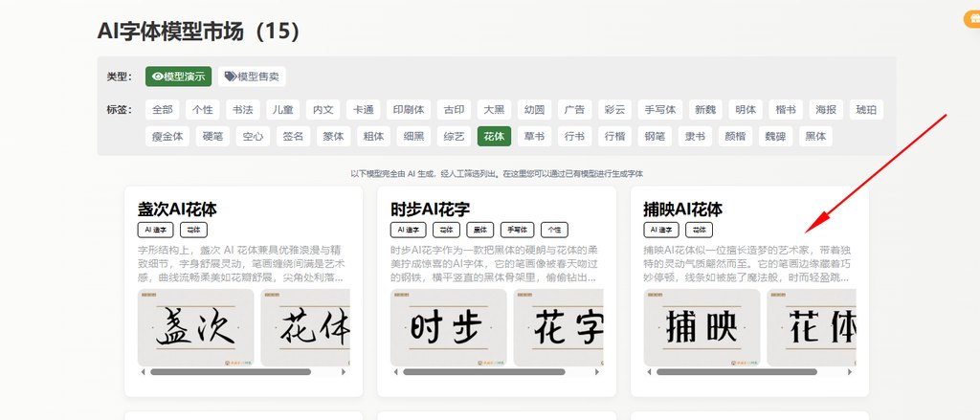Screen dimensions: 980x420
Task: Filter by the 个性 tag
Action: tap(203, 109)
